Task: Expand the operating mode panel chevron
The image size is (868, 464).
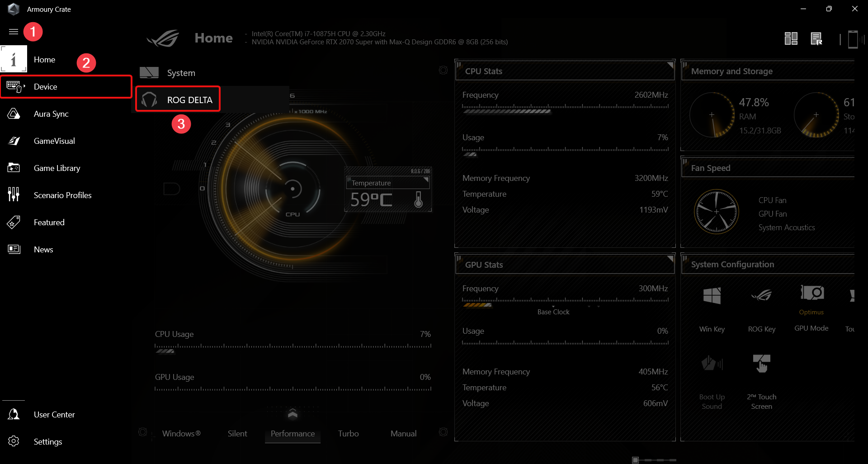Action: pos(292,413)
